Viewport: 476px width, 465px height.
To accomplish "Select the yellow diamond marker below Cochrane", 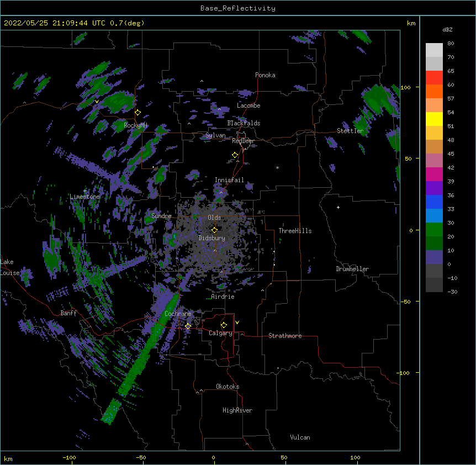I will click(x=188, y=326).
